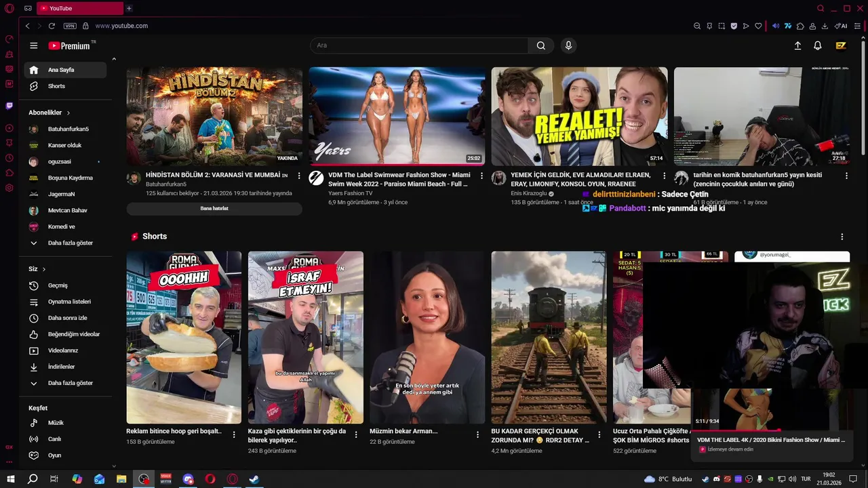Add page to bookmarks heart icon

click(x=758, y=26)
